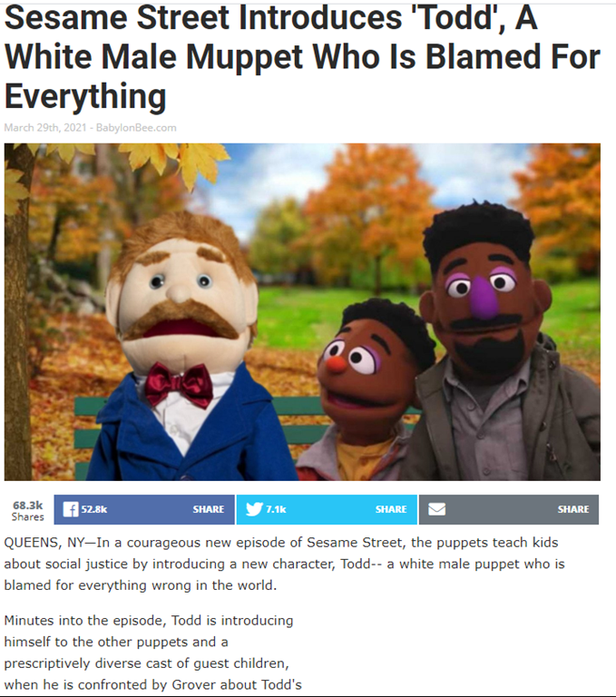
Task: Share article via Twitter SHARE button
Action: point(327,509)
